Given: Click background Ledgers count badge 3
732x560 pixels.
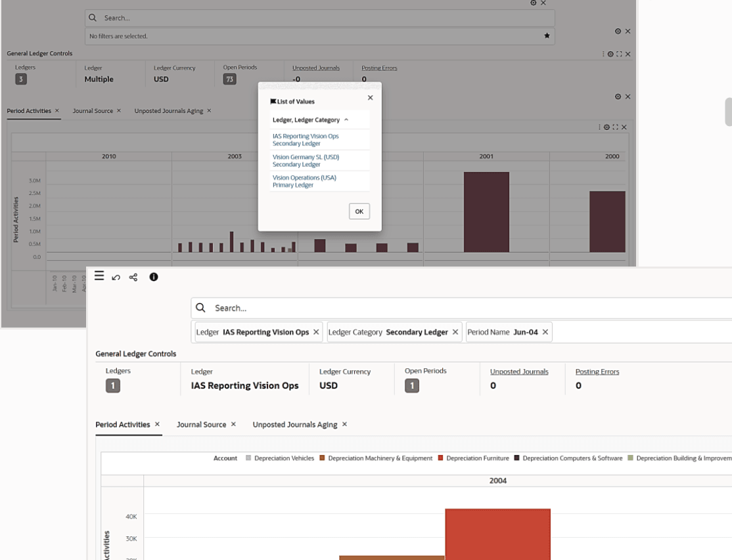Looking at the screenshot, I should point(21,79).
